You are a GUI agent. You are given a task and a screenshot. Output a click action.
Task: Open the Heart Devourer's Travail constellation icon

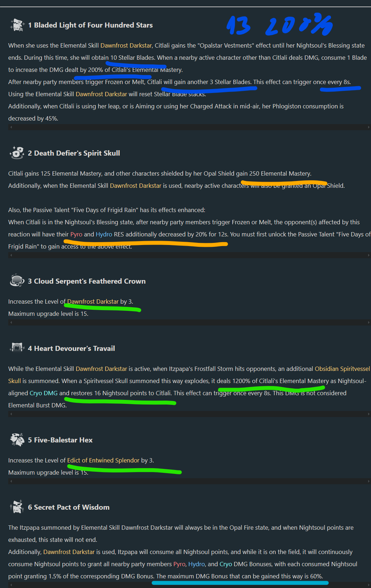coord(17,348)
